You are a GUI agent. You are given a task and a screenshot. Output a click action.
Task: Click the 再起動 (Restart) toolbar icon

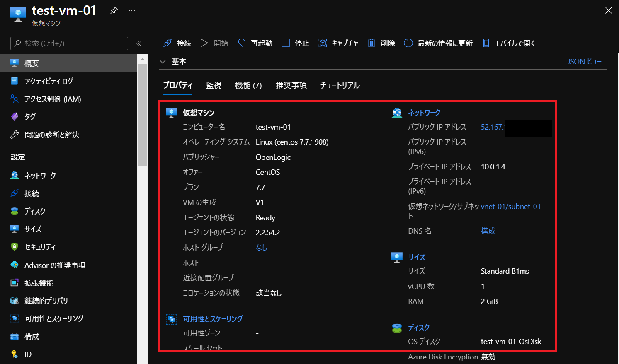(x=241, y=43)
